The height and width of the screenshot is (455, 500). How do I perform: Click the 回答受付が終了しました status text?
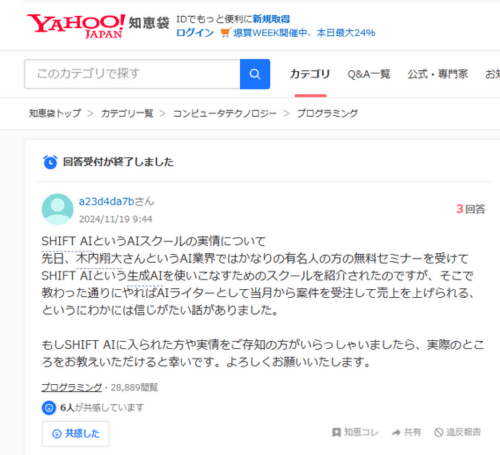pyautogui.click(x=118, y=162)
